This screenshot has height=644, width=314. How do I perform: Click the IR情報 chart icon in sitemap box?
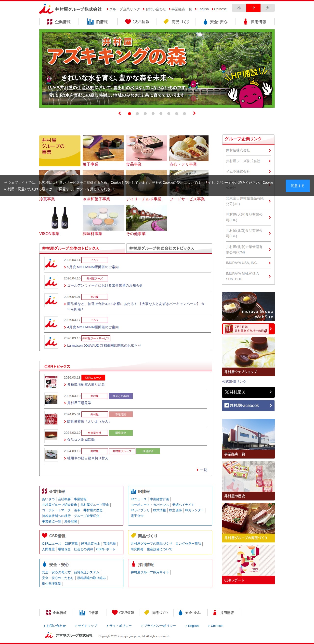pyautogui.click(x=133, y=491)
